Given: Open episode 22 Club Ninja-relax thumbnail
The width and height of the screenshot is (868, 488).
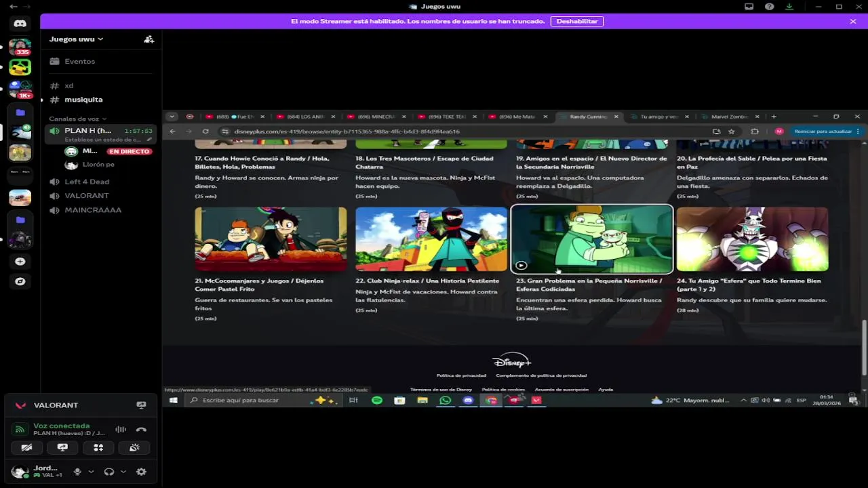Looking at the screenshot, I should point(431,239).
